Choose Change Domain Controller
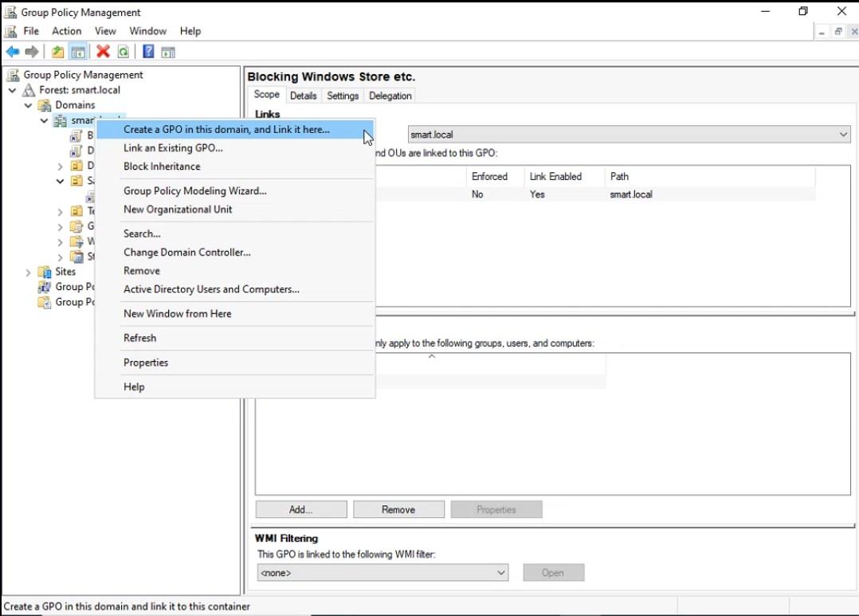Screen dimensions: 859x616 click(x=235, y=252)
